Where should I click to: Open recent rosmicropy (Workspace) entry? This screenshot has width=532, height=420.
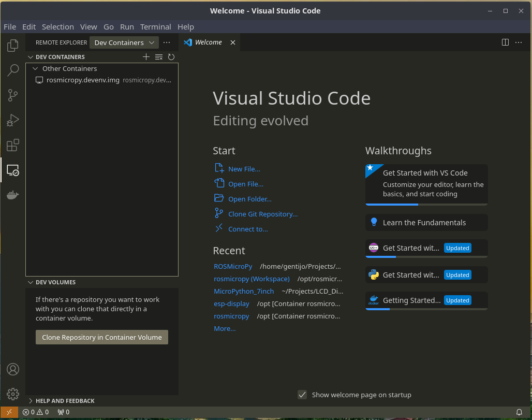(252, 279)
